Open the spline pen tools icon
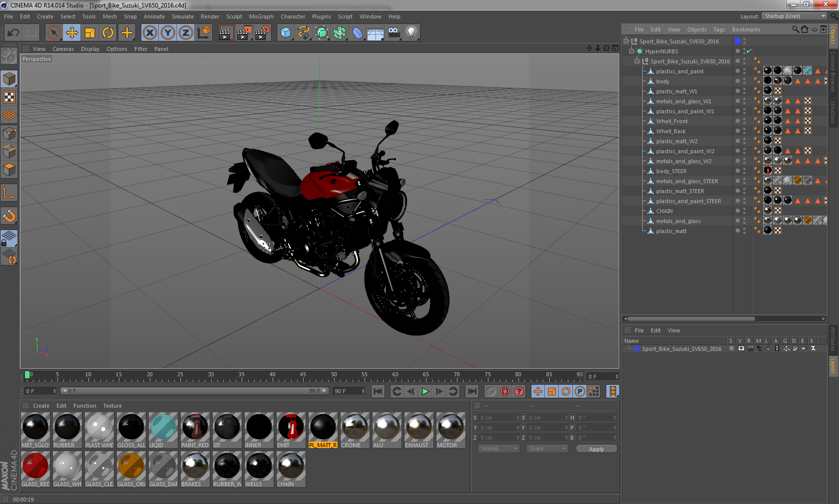The width and height of the screenshot is (839, 504). click(304, 33)
